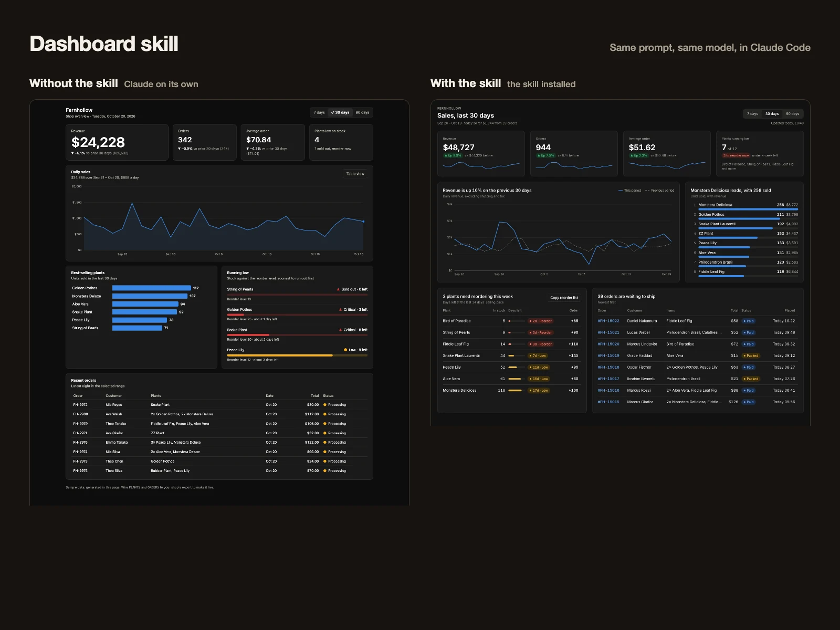
Task: Click order FH-2973 by Theo Chen
Action: coord(80,461)
